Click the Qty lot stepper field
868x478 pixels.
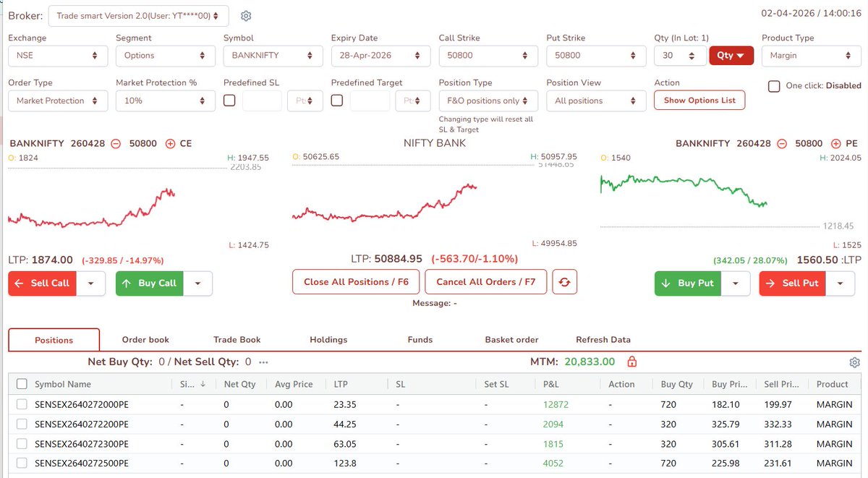[680, 56]
